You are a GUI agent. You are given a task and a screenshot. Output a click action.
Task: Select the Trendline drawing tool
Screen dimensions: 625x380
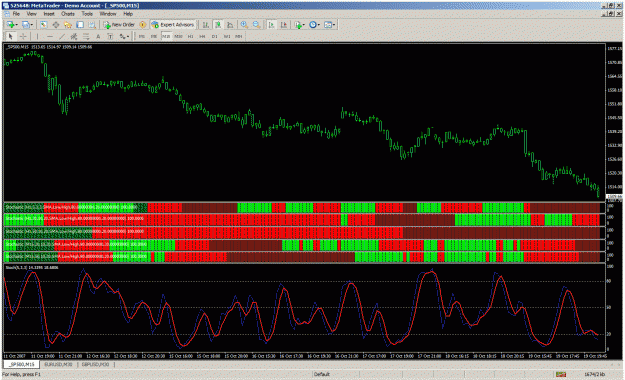pyautogui.click(x=61, y=37)
